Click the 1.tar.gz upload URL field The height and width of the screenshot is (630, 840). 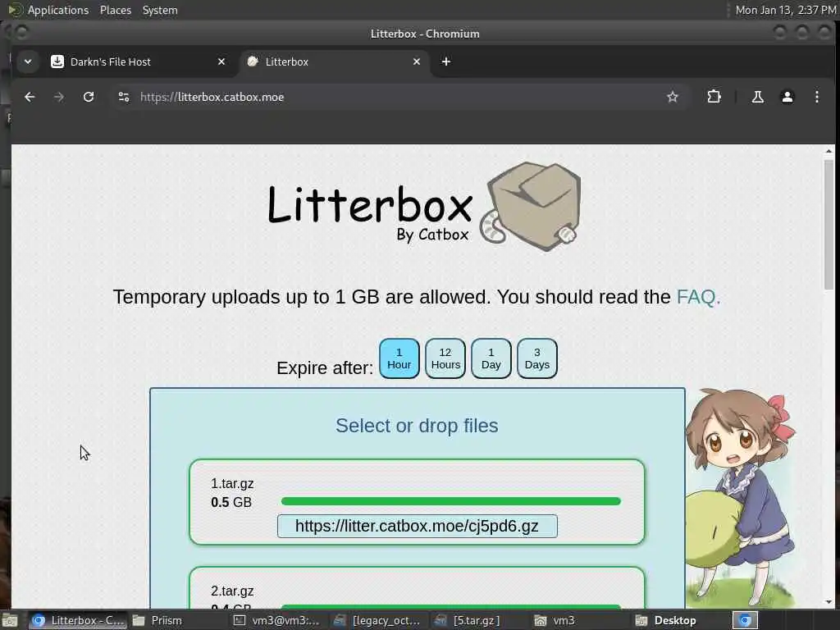point(417,526)
